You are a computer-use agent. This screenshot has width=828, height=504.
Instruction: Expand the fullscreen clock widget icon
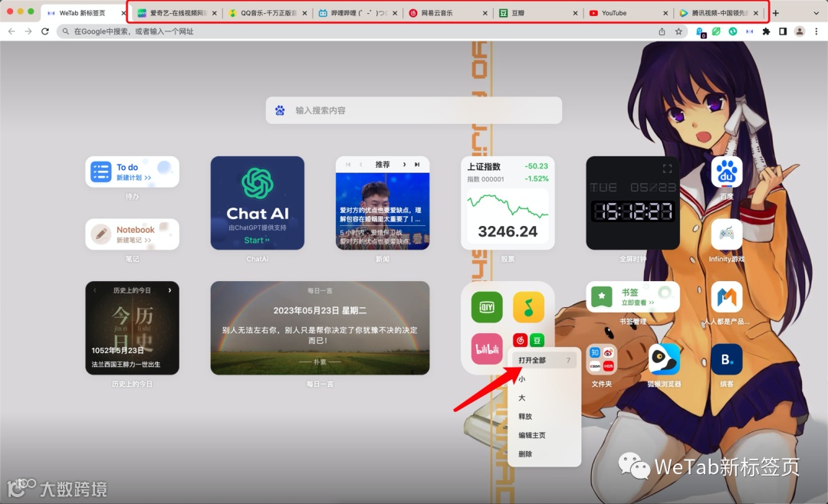click(668, 169)
